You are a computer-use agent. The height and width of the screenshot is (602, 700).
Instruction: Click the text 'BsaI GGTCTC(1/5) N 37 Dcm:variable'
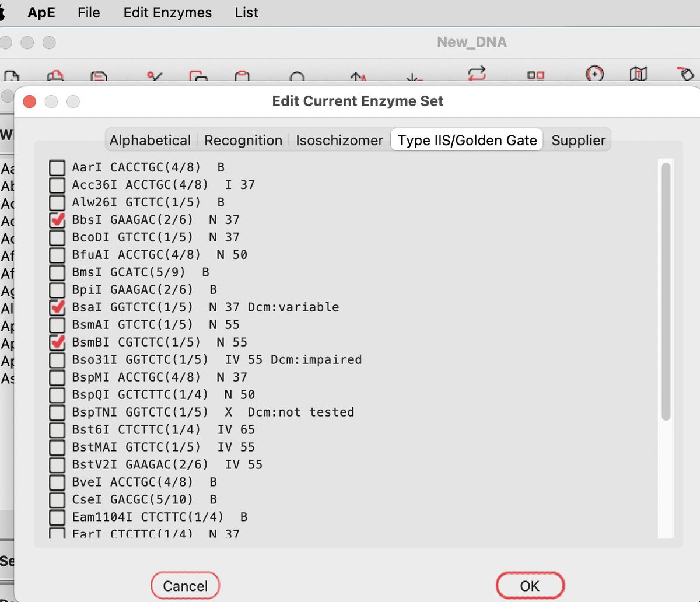click(205, 308)
